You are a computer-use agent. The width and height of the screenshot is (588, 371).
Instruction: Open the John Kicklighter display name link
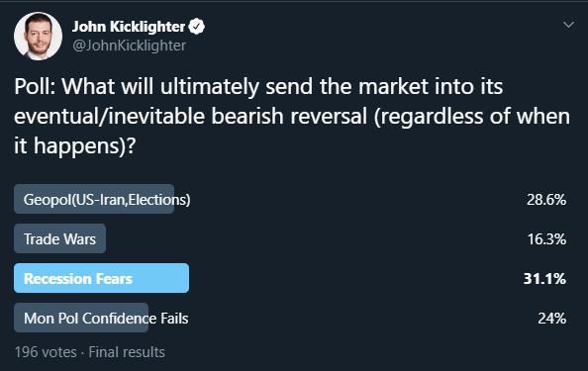[x=129, y=27]
